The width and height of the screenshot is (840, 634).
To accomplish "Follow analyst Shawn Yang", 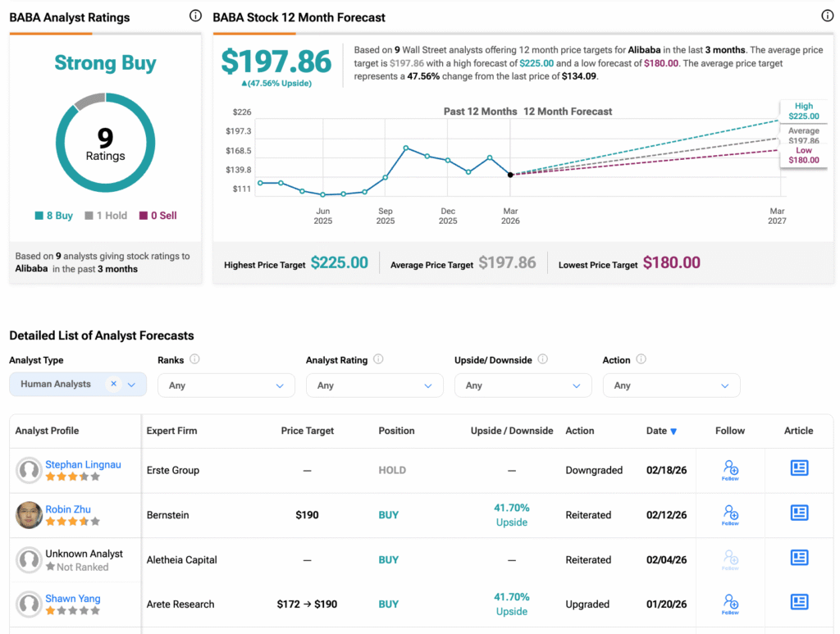I will click(x=731, y=604).
